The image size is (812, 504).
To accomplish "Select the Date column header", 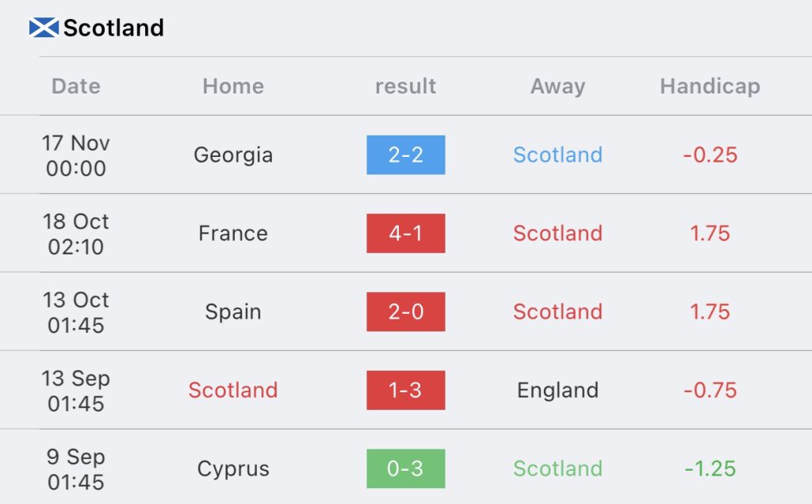I will [76, 86].
